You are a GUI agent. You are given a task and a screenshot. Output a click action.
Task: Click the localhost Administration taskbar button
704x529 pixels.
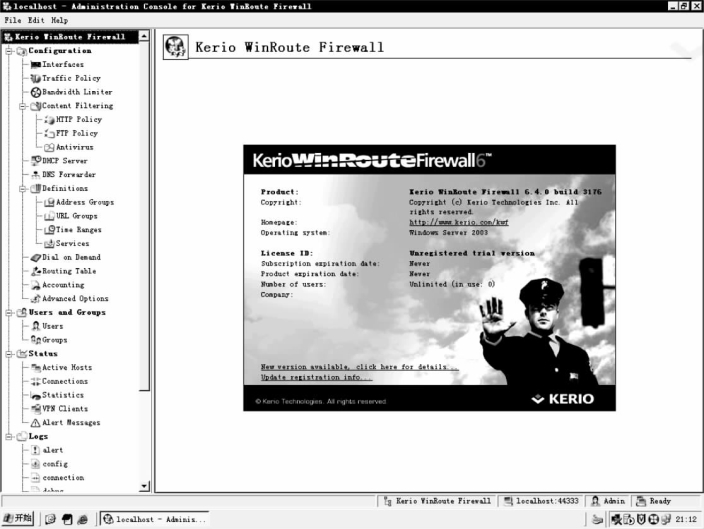[x=154, y=520]
